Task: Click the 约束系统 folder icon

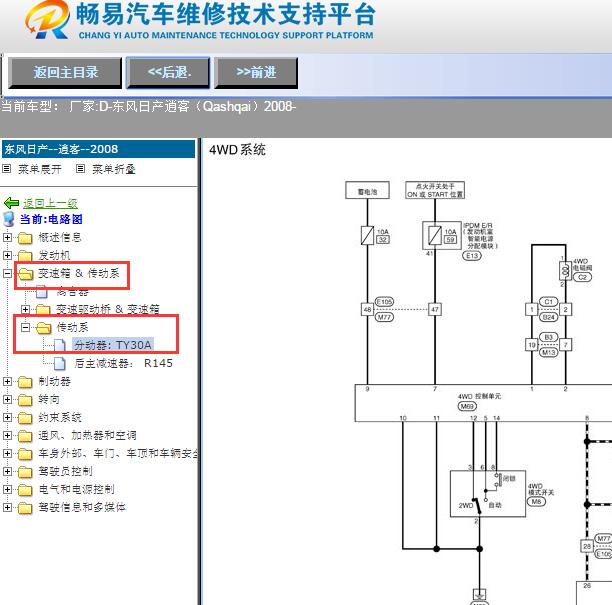Action: (25, 418)
